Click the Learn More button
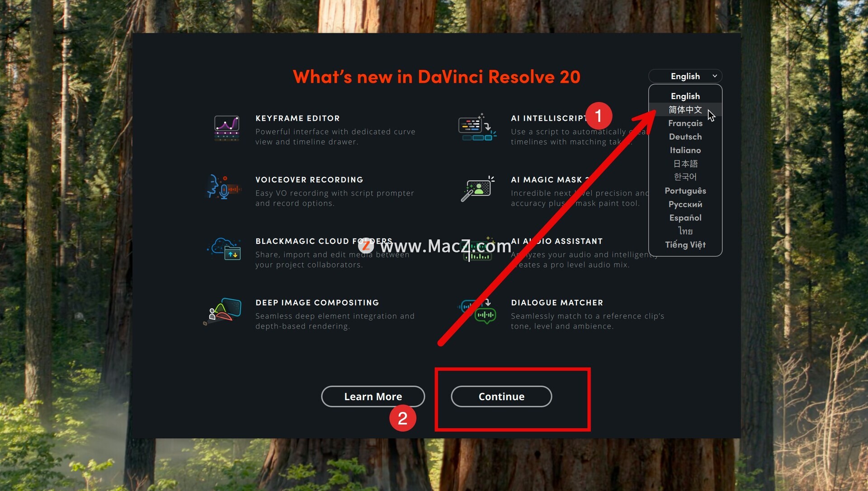This screenshot has height=491, width=868. [373, 397]
